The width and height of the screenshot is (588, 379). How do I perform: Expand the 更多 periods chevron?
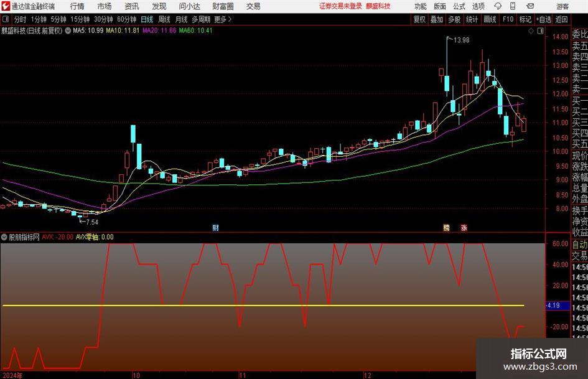[230, 19]
